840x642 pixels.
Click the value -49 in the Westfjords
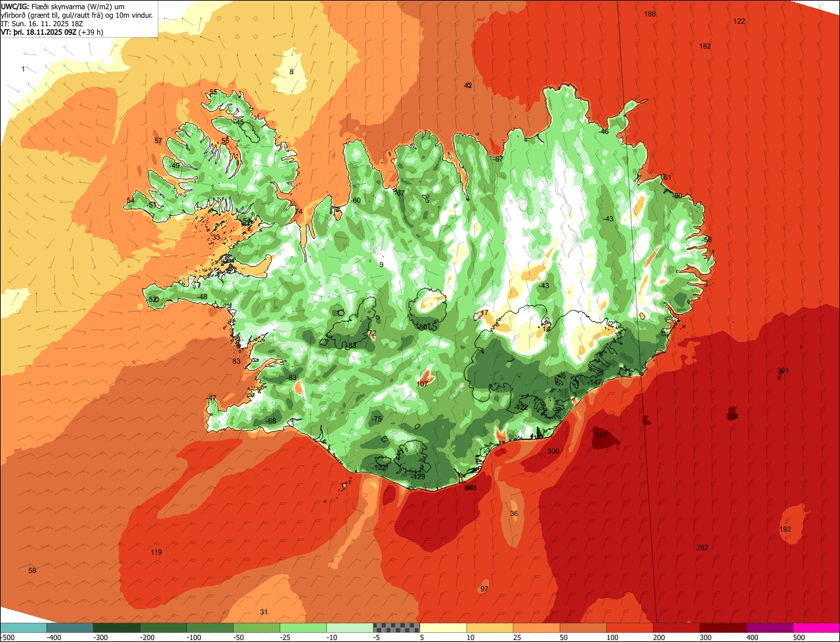174,165
